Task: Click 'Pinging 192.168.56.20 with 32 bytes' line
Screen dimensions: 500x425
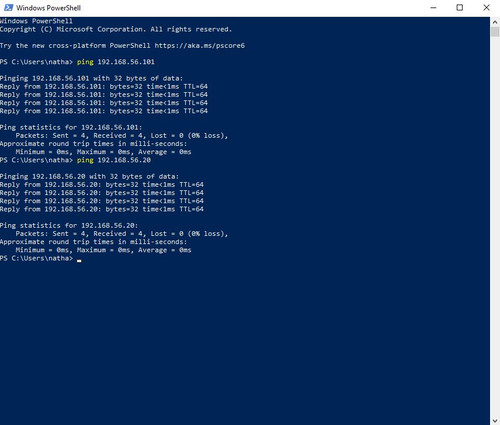Action: coord(89,176)
